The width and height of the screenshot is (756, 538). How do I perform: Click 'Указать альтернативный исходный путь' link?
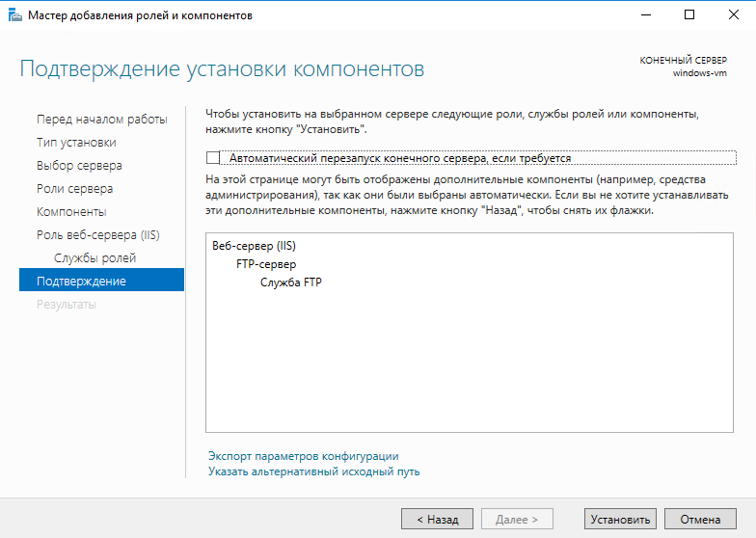point(314,471)
